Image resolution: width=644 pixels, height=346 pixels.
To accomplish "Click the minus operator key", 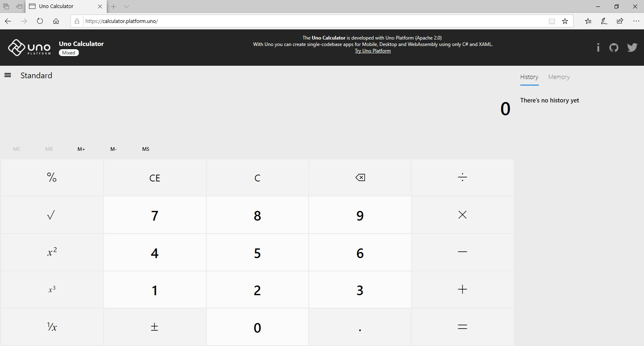I will pos(463,252).
